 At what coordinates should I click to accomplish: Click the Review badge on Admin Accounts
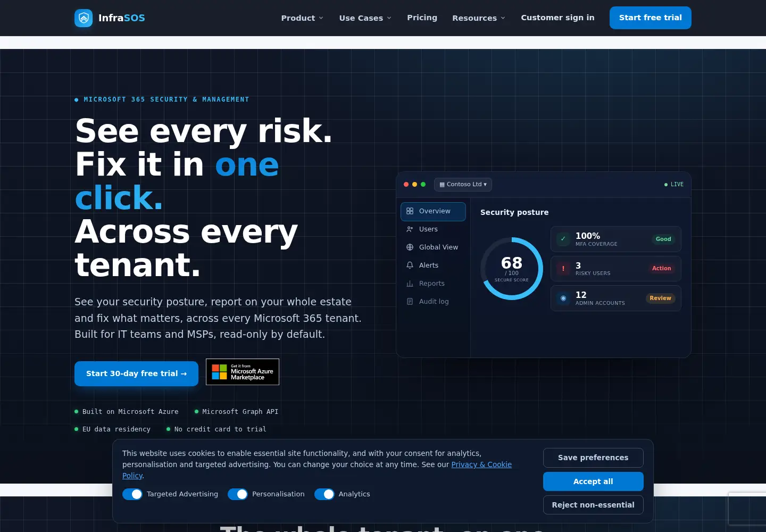[x=661, y=298]
